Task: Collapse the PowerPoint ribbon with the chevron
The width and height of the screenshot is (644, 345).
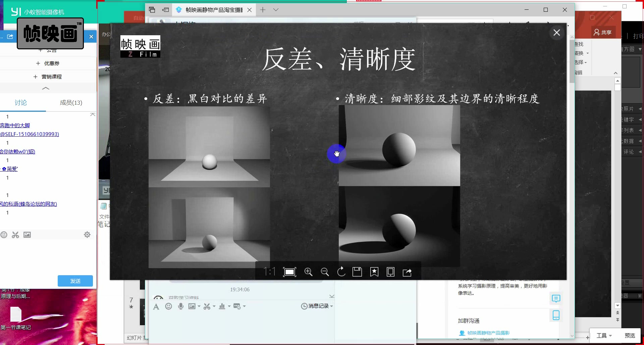Action: [x=615, y=73]
